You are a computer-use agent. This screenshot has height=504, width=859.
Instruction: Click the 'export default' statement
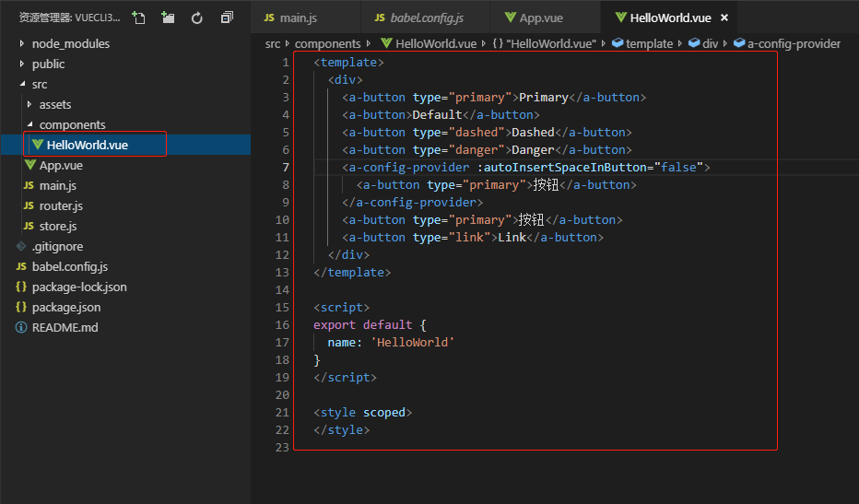(x=362, y=325)
